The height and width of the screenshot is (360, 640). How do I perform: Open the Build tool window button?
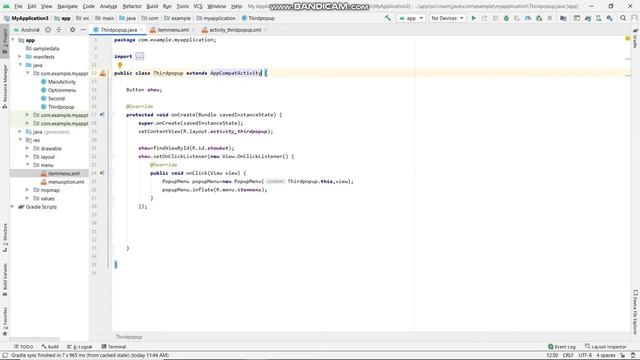[x=50, y=347]
